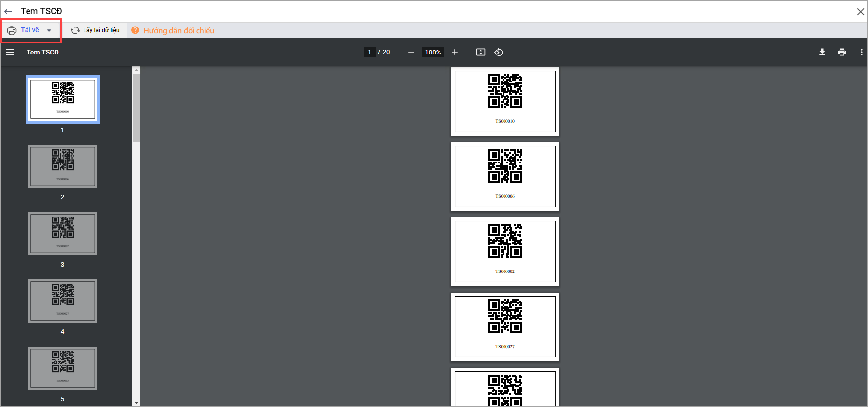Select page 4 thumbnail

pyautogui.click(x=63, y=301)
